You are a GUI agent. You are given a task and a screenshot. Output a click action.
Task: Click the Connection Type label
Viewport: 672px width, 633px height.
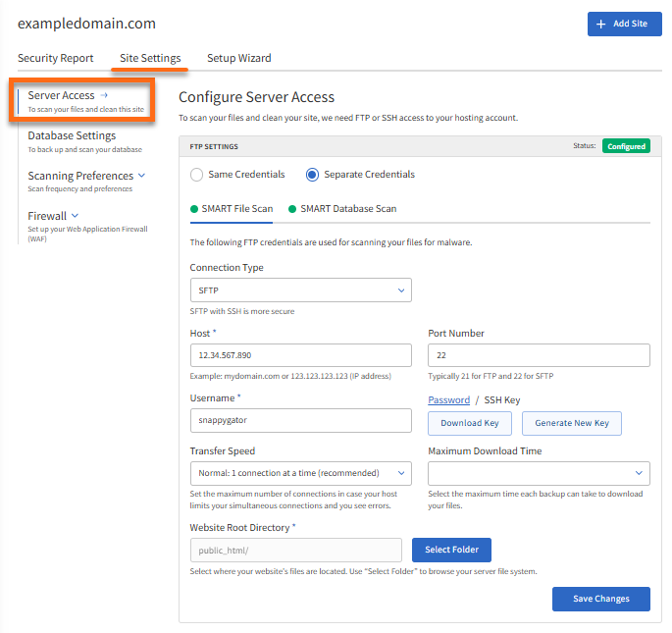(x=227, y=268)
